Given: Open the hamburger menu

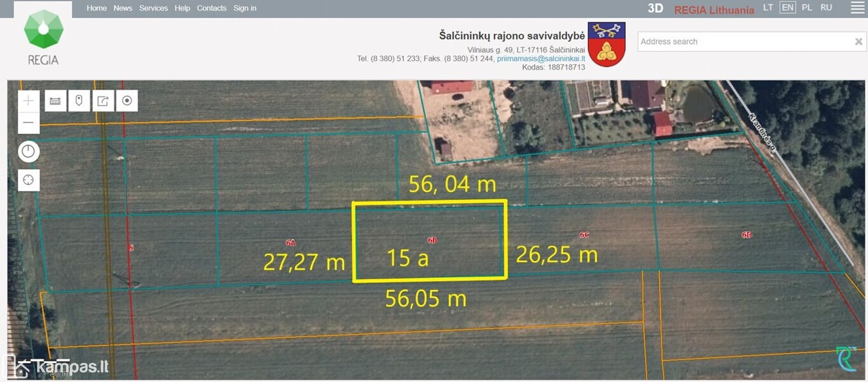Looking at the screenshot, I should (x=857, y=8).
